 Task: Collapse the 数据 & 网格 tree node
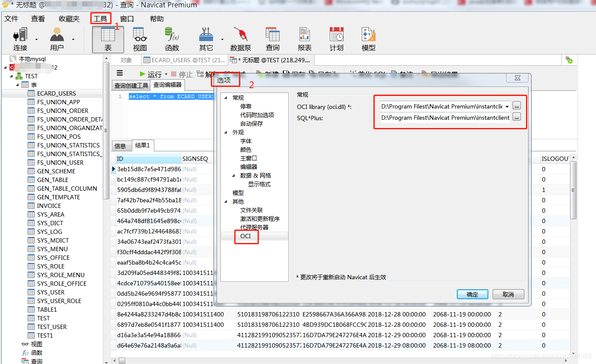(234, 176)
